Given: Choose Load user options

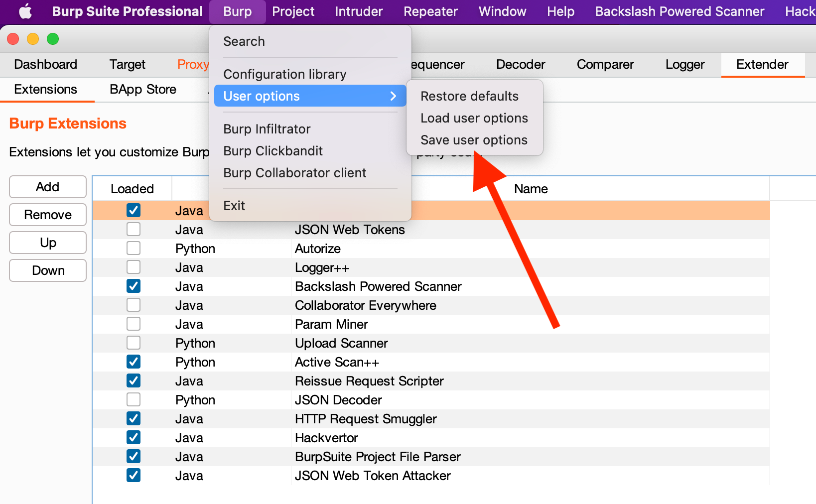Looking at the screenshot, I should tap(474, 118).
